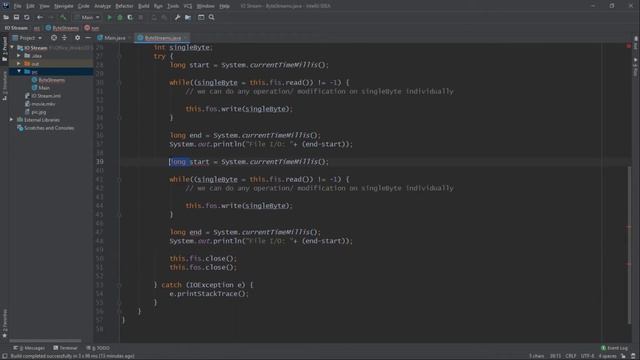Viewport: 640px width, 360px height.
Task: Select pic.jpg file in tree
Action: [36, 112]
